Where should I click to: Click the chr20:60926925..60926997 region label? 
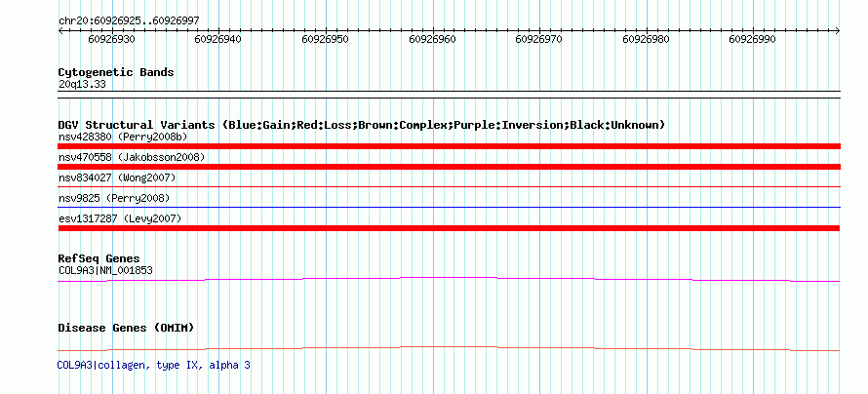129,20
